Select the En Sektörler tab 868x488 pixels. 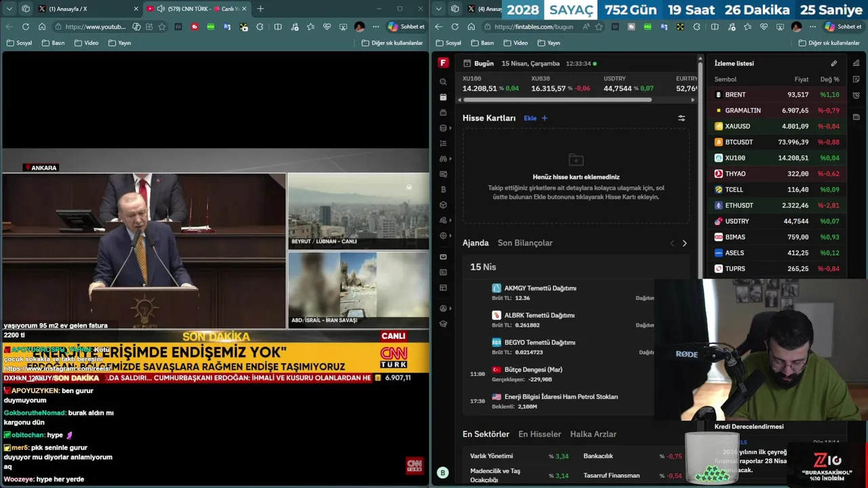[486, 434]
